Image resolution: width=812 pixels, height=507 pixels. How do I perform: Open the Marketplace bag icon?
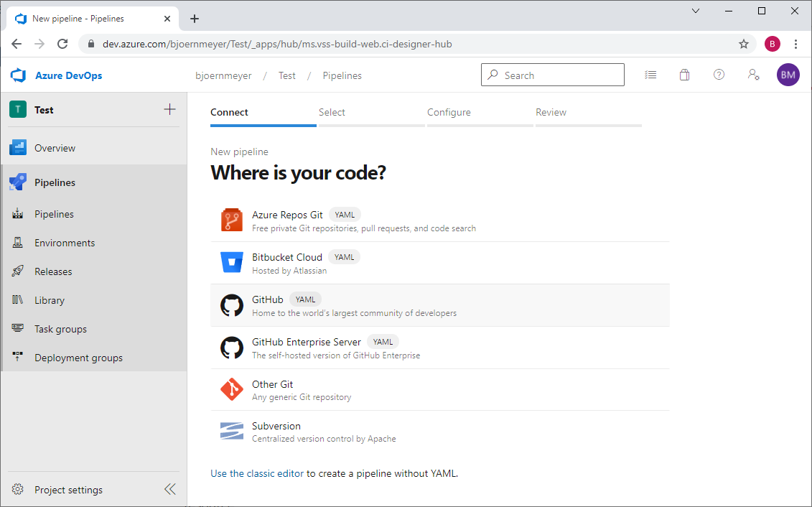(684, 74)
